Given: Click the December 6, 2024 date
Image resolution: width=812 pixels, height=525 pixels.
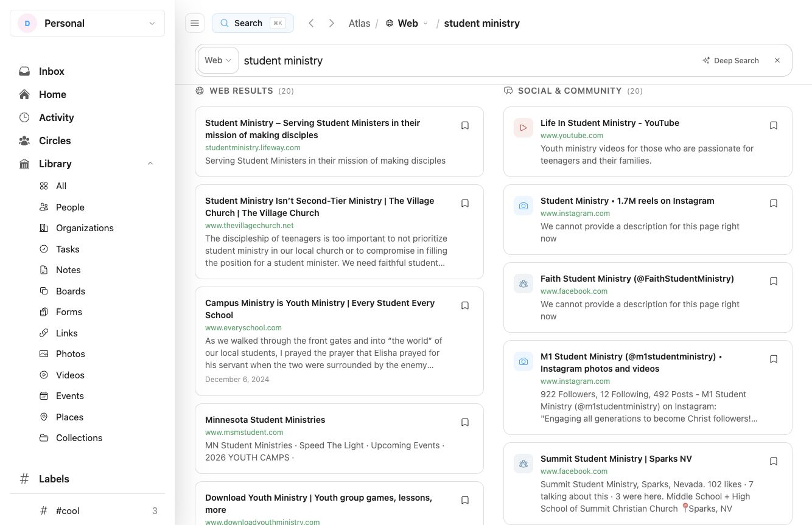Looking at the screenshot, I should 237,379.
